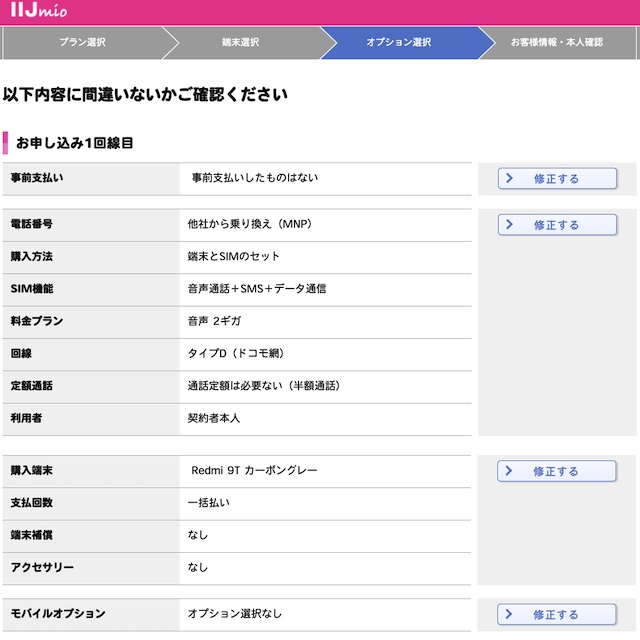This screenshot has width=640, height=640.
Task: Click お申し込み1回線目 section heading
Action: [x=75, y=143]
